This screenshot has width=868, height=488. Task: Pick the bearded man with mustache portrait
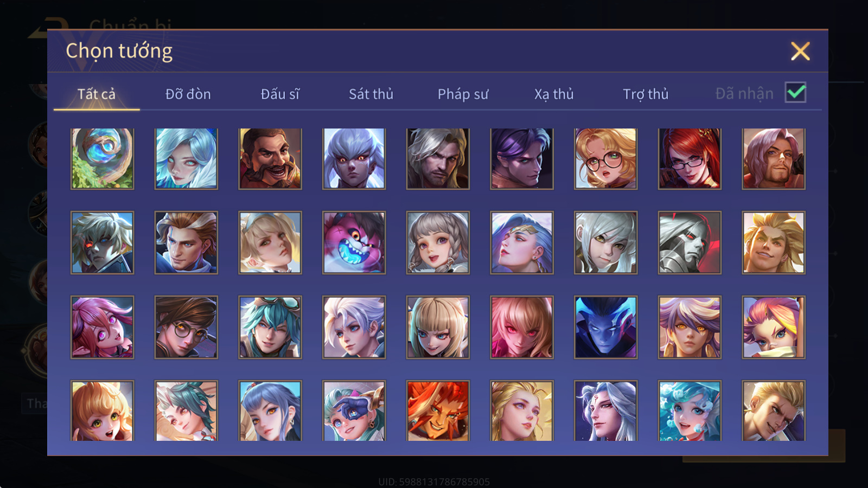click(270, 158)
